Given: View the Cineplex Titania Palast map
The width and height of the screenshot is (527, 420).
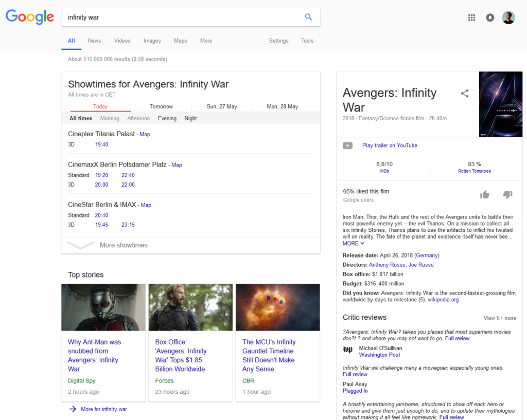Looking at the screenshot, I should click(145, 134).
